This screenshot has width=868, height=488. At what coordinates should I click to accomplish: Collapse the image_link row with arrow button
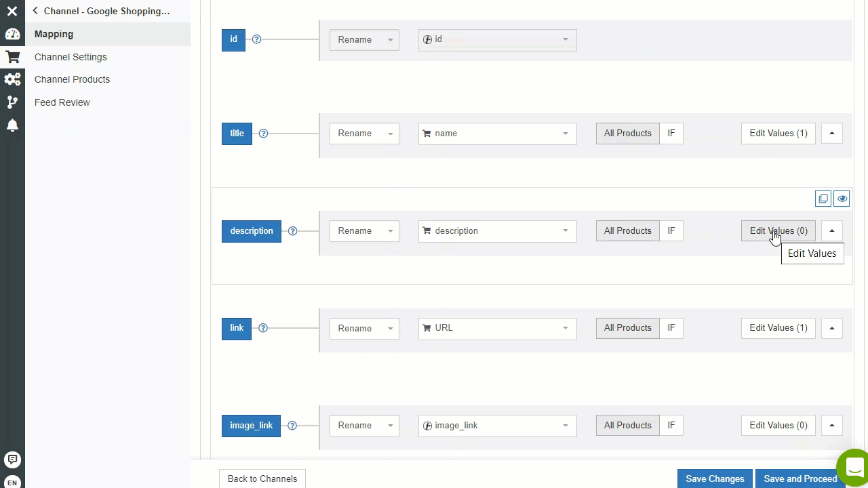(831, 426)
